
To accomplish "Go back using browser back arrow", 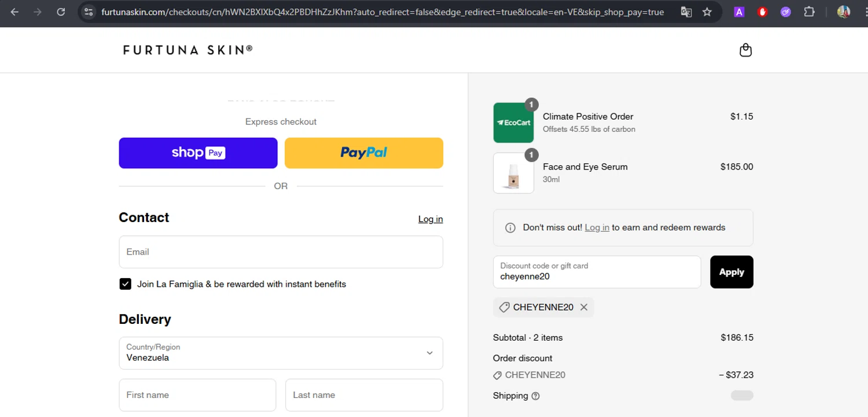I will pos(14,12).
